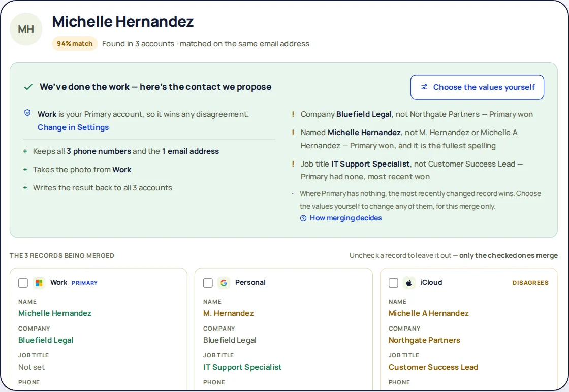Click the MH avatar circle
569x392 pixels.
click(26, 29)
